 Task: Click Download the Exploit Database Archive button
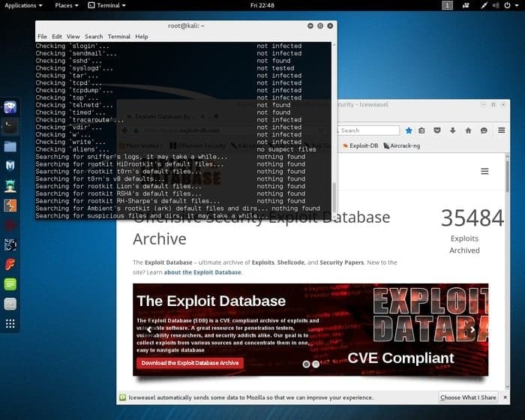click(x=190, y=363)
